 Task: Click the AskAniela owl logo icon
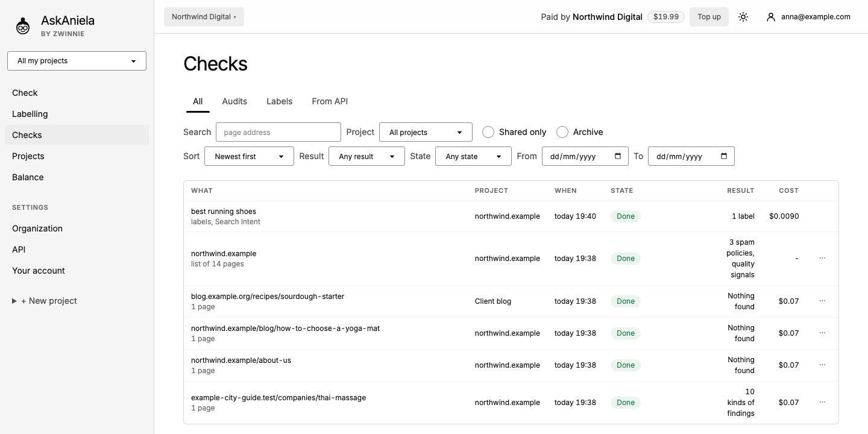(x=23, y=26)
